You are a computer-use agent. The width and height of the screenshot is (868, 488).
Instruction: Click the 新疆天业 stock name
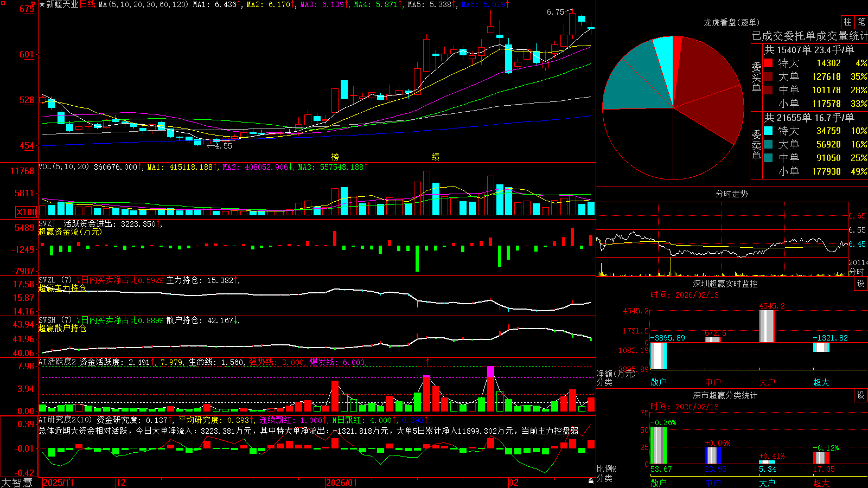click(62, 4)
